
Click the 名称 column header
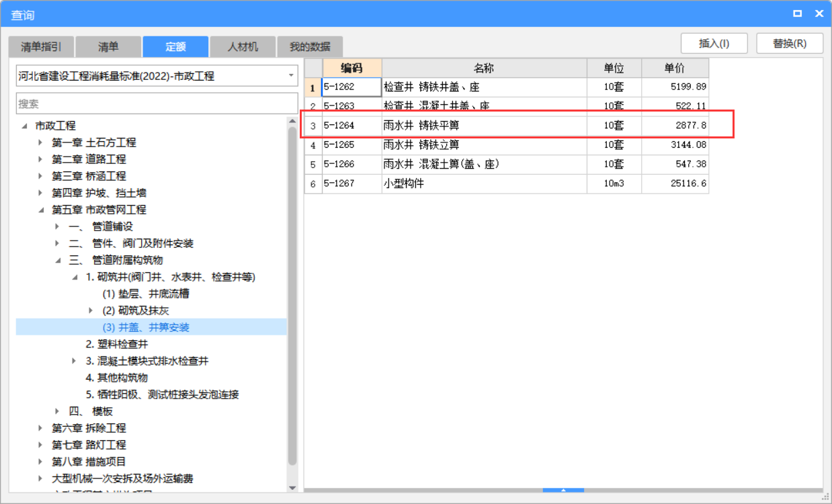[484, 68]
